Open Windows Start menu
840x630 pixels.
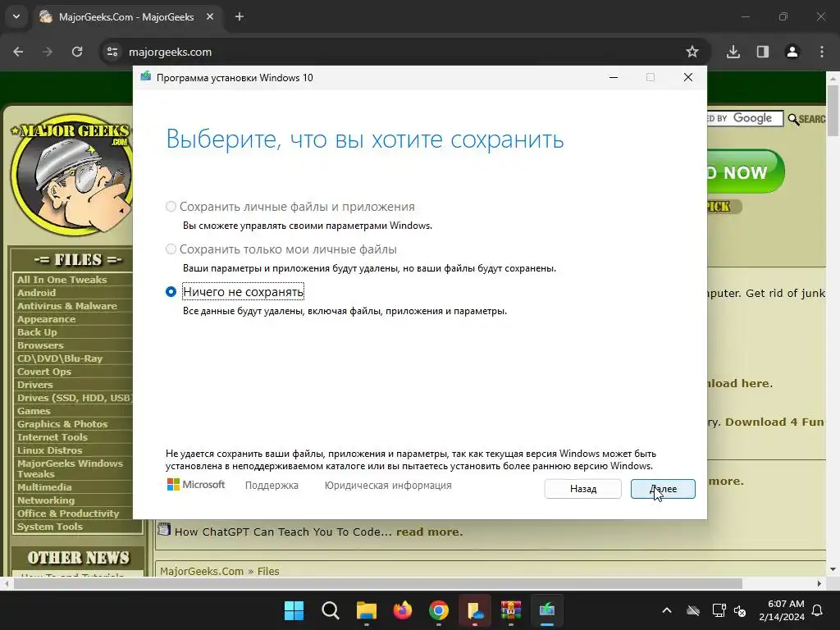click(x=294, y=610)
